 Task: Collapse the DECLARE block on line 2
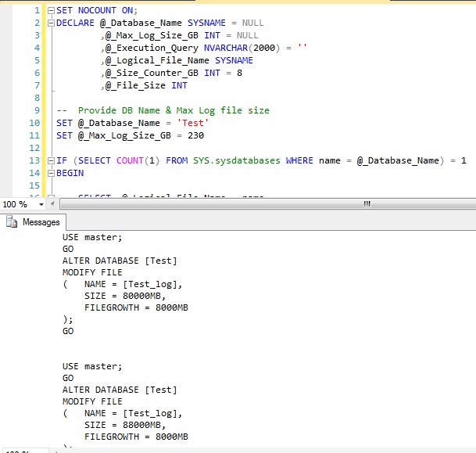click(x=51, y=23)
